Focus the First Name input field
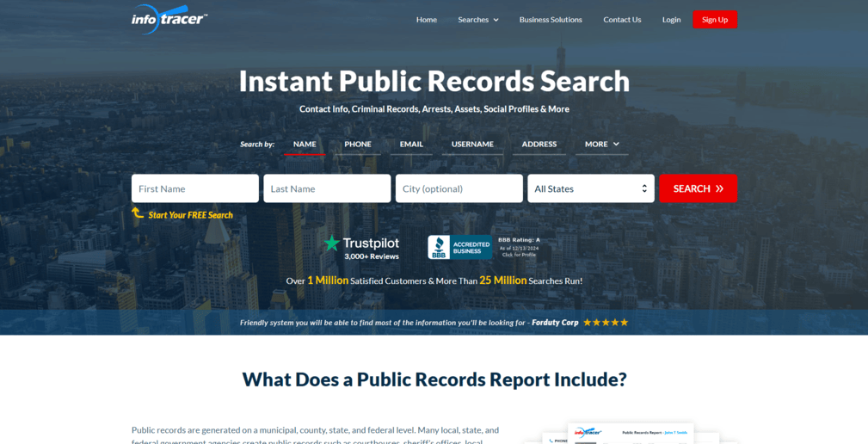This screenshot has height=444, width=868. (195, 188)
